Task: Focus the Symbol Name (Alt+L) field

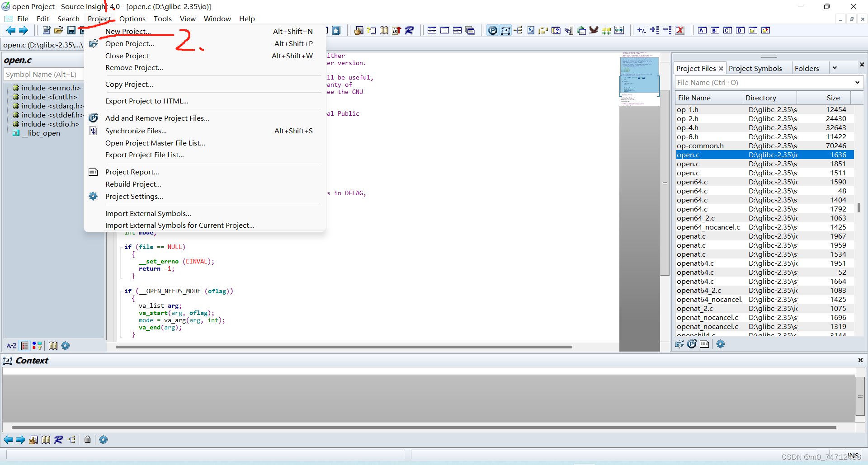Action: [44, 74]
